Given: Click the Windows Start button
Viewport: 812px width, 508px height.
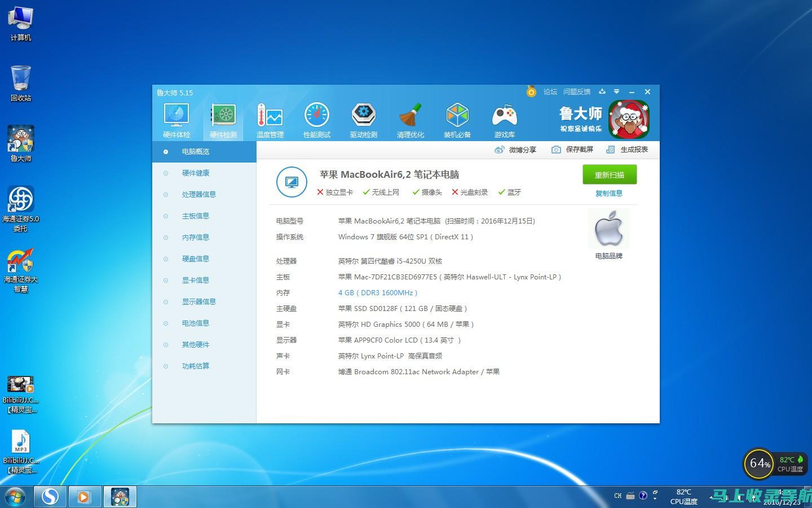Looking at the screenshot, I should [x=15, y=497].
